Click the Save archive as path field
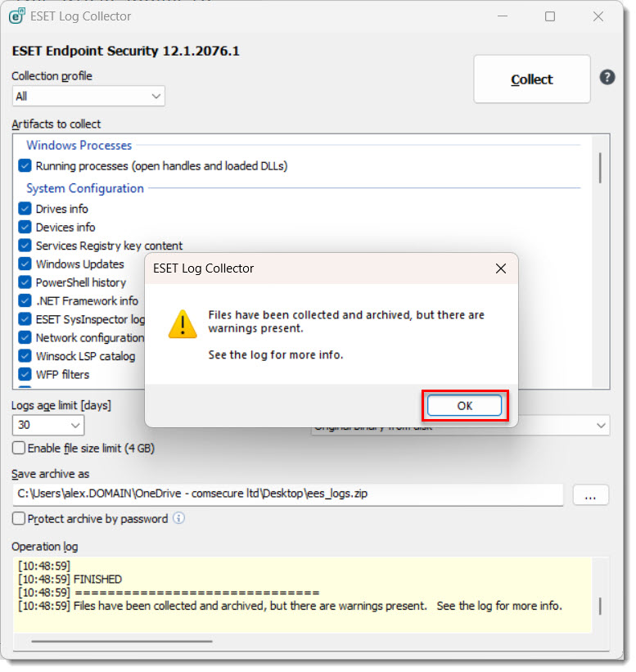Image resolution: width=636 pixels, height=672 pixels. pos(289,496)
